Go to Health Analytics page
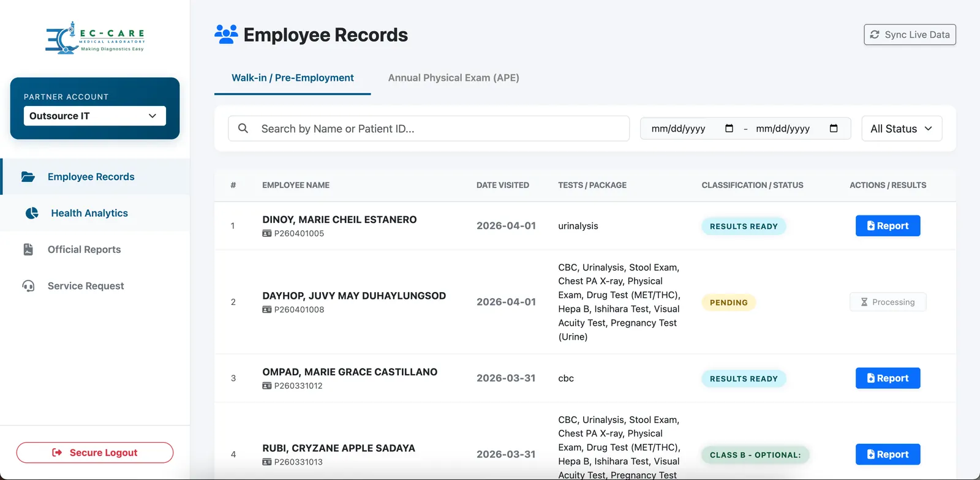 point(95,213)
